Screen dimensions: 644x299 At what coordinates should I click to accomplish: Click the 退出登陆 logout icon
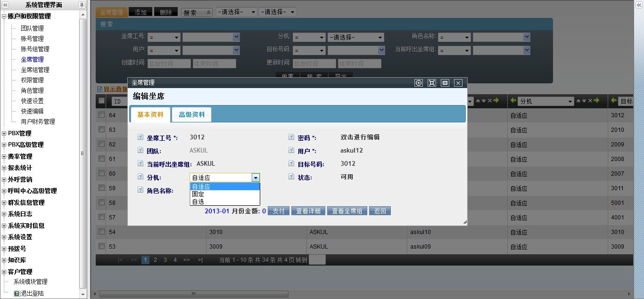coord(17,293)
